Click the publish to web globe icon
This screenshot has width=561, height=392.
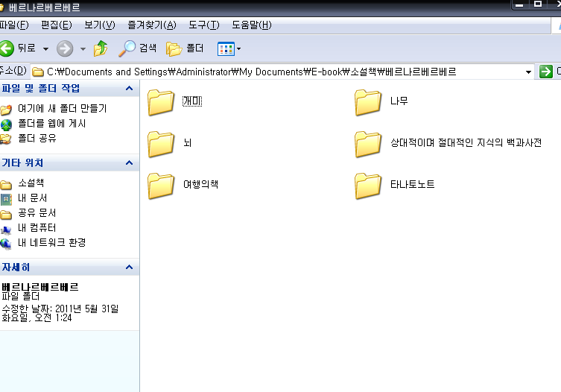[x=6, y=124]
